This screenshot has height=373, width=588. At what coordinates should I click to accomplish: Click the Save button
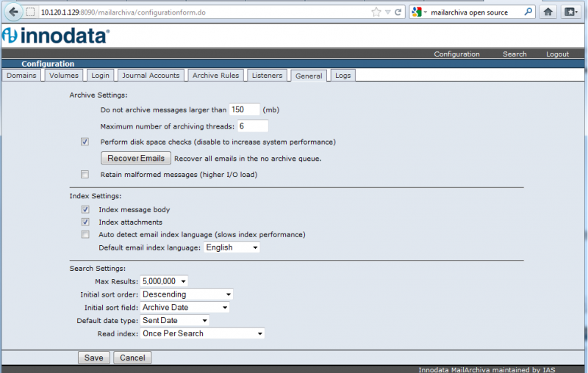click(x=94, y=358)
